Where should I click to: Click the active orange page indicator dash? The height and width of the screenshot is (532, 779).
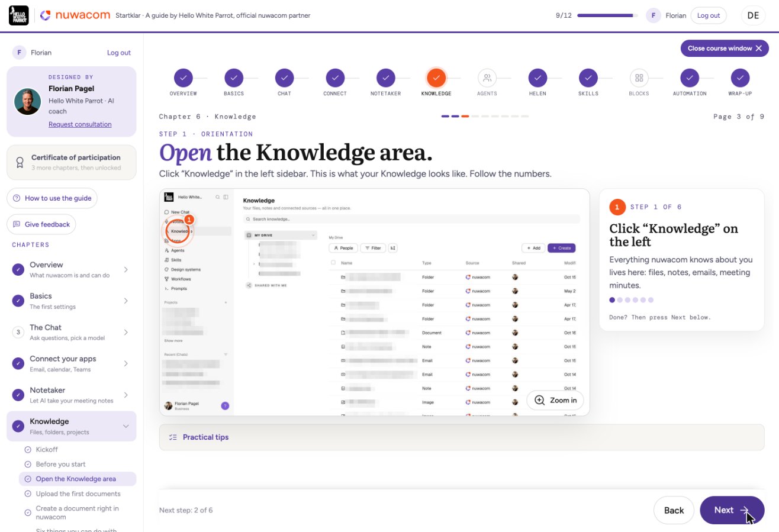[465, 117]
